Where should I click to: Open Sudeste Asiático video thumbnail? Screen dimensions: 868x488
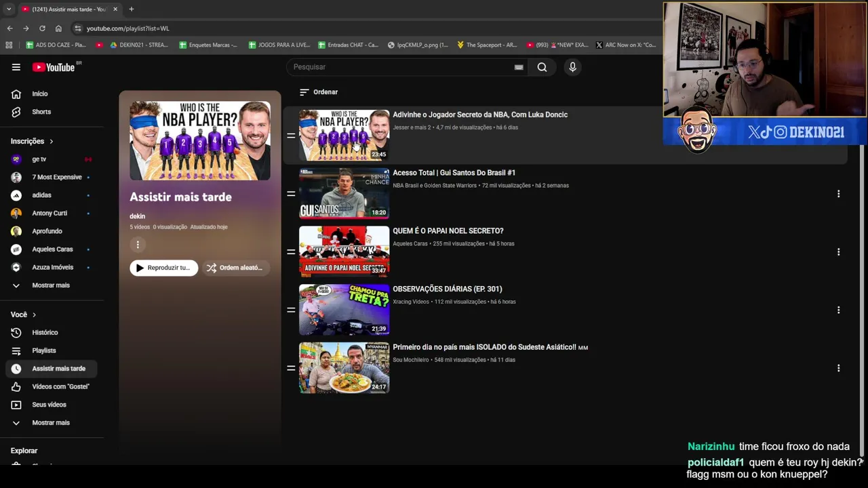click(x=344, y=368)
